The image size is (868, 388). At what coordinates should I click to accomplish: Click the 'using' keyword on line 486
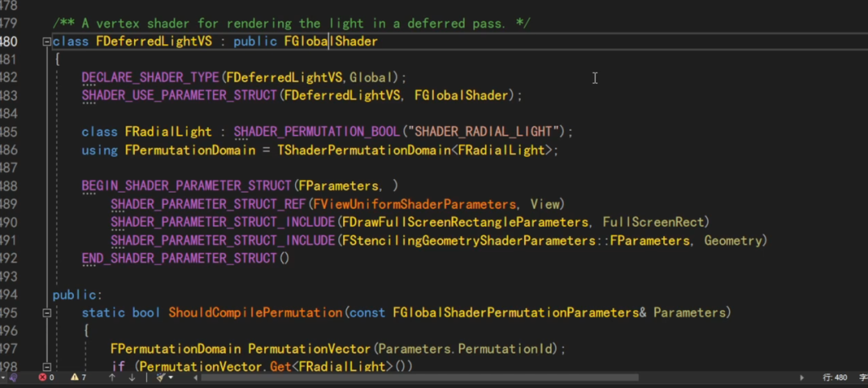click(100, 150)
